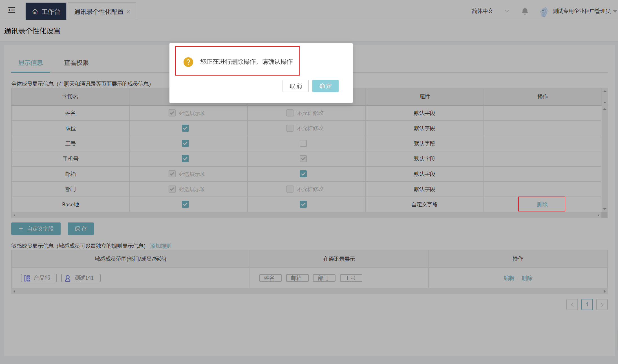Toggle 工号 display checkbox
This screenshot has height=364, width=618.
(185, 144)
